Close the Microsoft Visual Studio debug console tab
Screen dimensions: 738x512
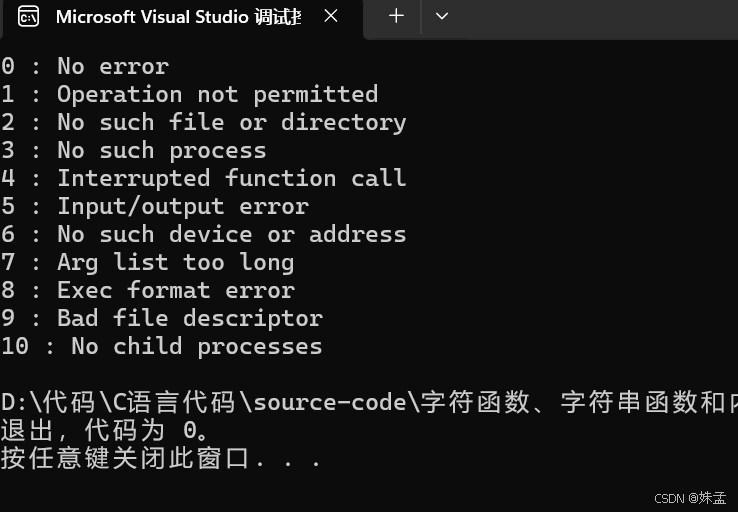(331, 16)
